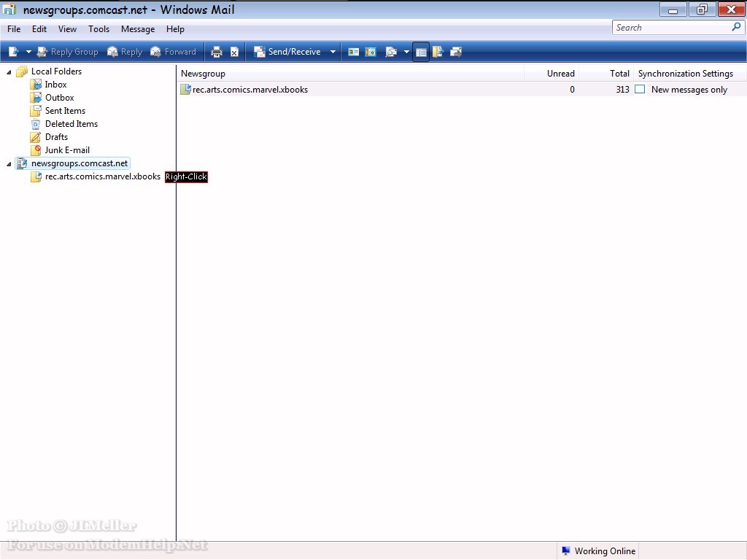Click the Forward toolbar button
Viewport: 747px width, 560px height.
pyautogui.click(x=174, y=52)
